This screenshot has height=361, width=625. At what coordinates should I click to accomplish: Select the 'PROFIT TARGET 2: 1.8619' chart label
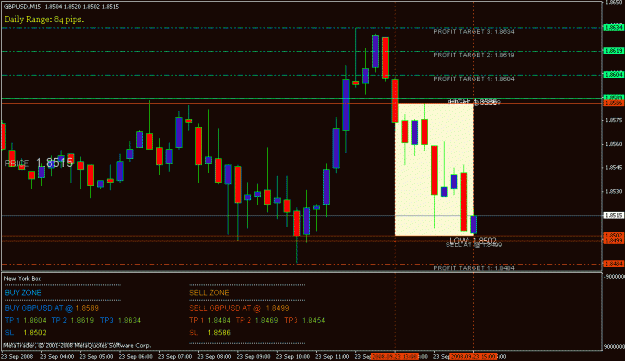coord(474,55)
